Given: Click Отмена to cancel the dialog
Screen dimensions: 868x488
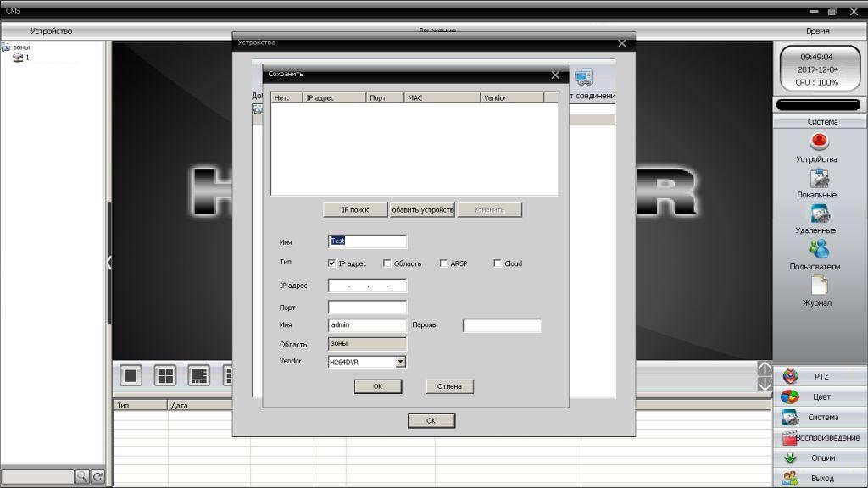Looking at the screenshot, I should click(449, 386).
